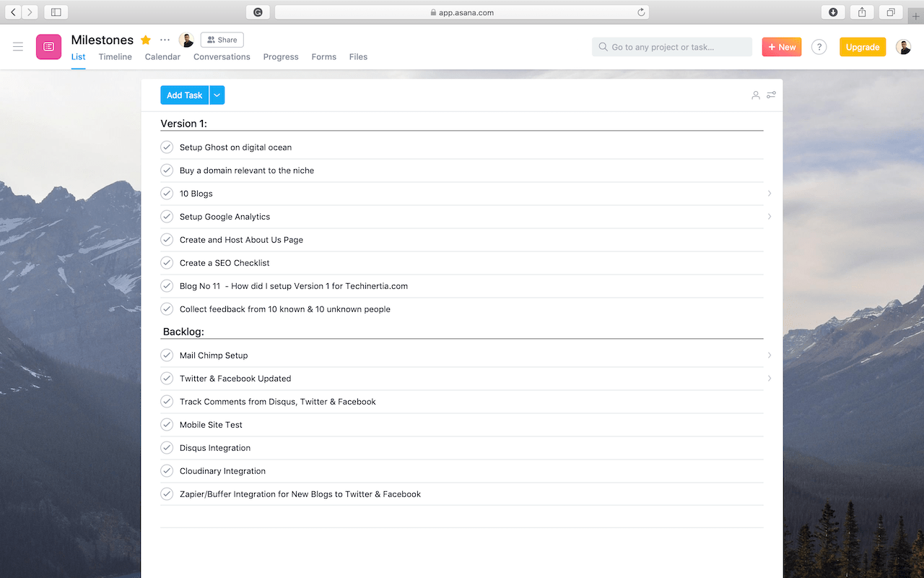Select the 'Backlog:' section header
This screenshot has height=578, width=924.
click(x=183, y=332)
